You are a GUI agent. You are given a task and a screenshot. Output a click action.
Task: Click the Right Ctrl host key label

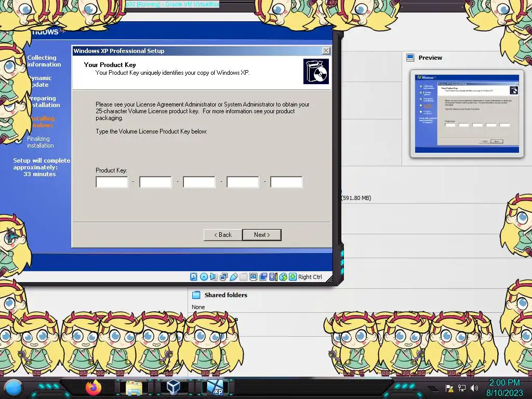(x=310, y=277)
